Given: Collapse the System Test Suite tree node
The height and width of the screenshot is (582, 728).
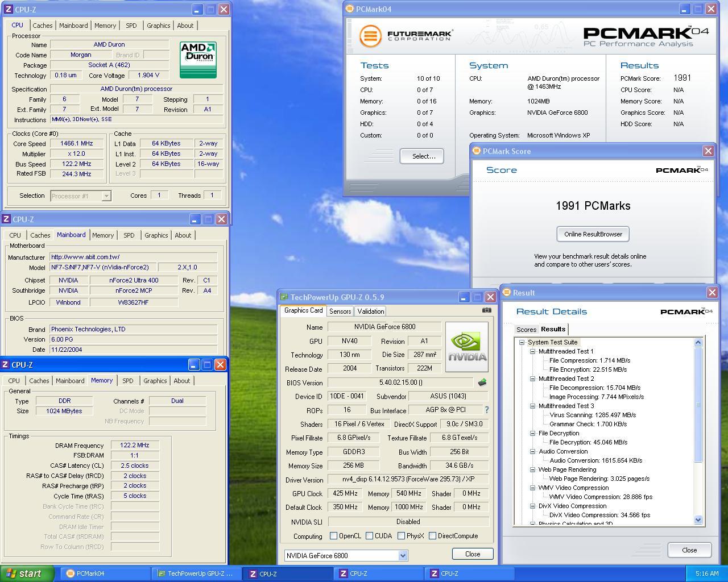Looking at the screenshot, I should 522,342.
